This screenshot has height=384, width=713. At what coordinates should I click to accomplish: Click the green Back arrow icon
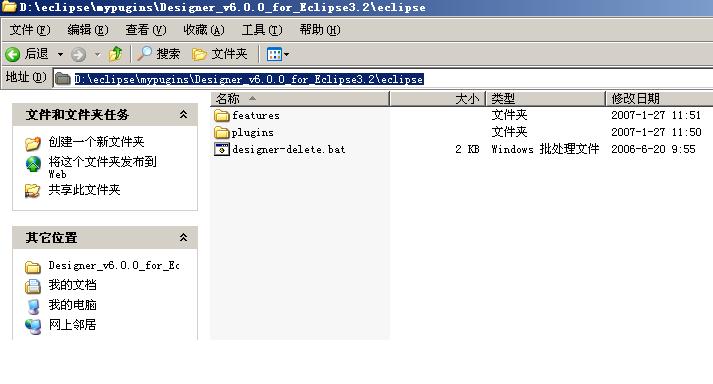pos(13,55)
